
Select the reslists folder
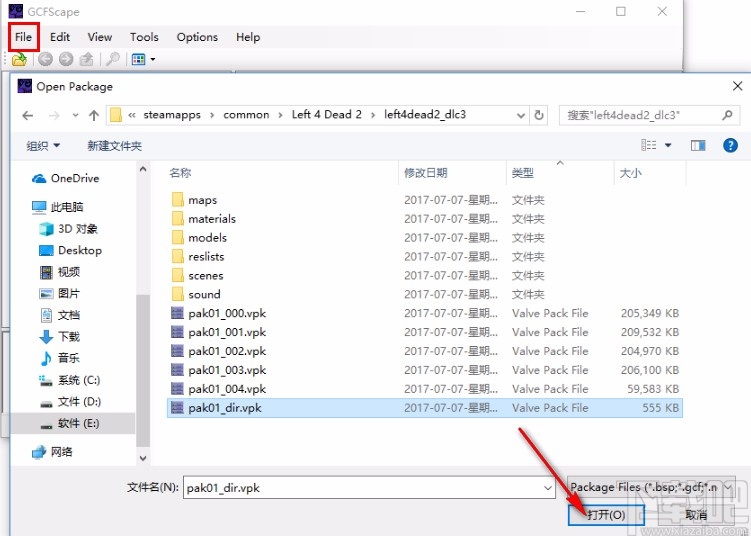point(425,257)
